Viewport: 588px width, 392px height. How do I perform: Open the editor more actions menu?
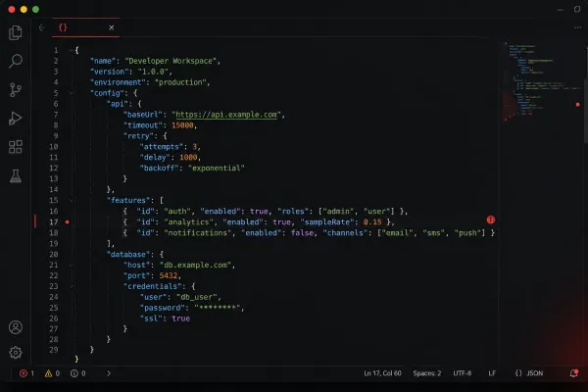(x=577, y=27)
